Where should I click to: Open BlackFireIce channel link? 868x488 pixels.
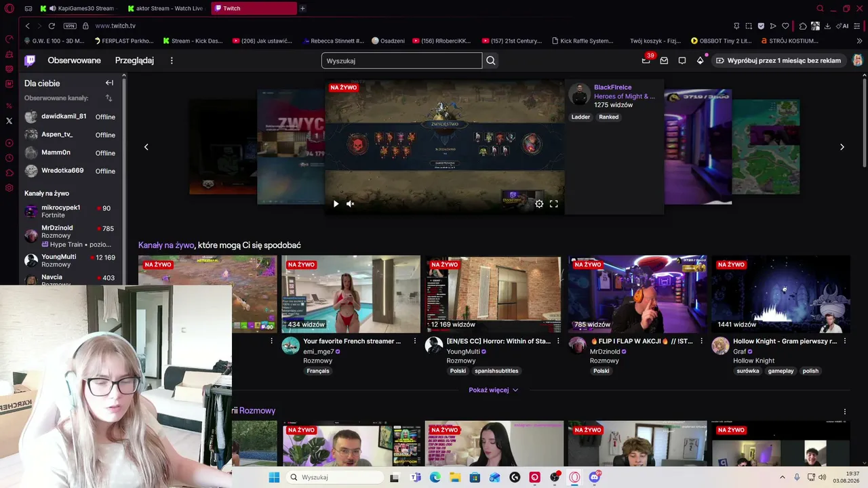tap(612, 87)
